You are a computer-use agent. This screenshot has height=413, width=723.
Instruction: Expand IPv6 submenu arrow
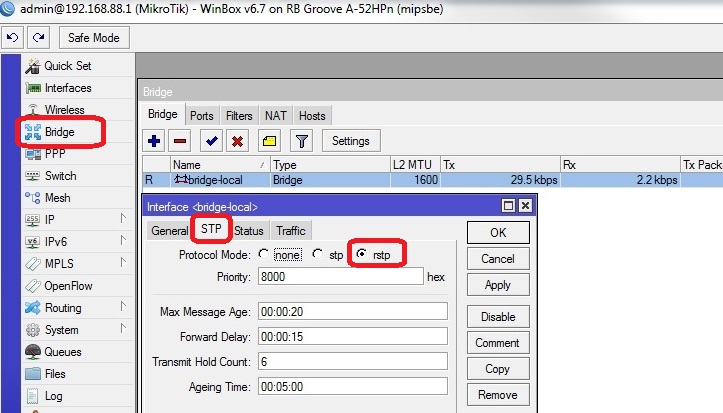(x=123, y=240)
